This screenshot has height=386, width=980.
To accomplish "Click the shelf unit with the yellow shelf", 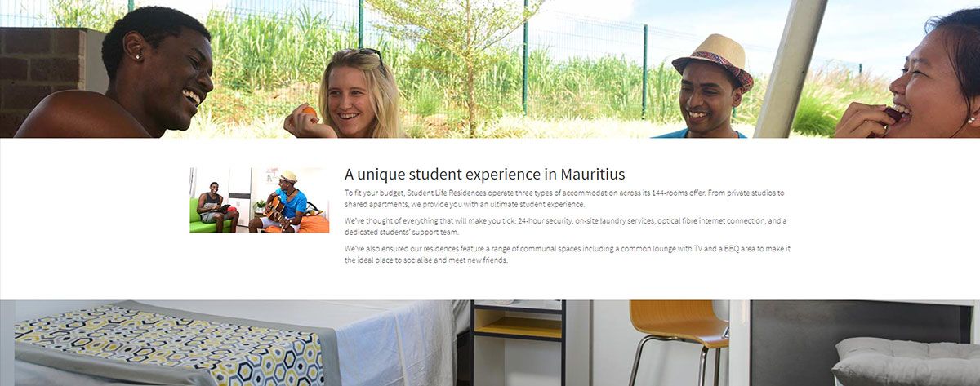I will coord(519,343).
